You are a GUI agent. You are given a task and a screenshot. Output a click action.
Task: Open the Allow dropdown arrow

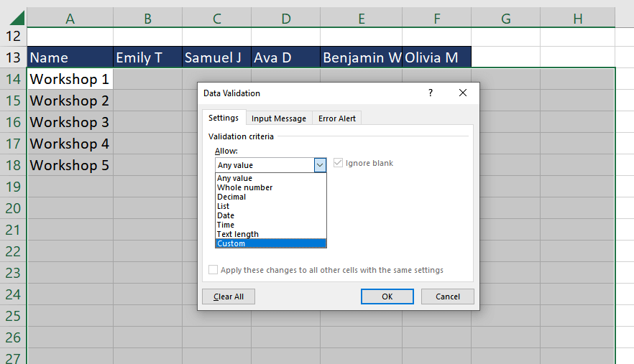[320, 165]
